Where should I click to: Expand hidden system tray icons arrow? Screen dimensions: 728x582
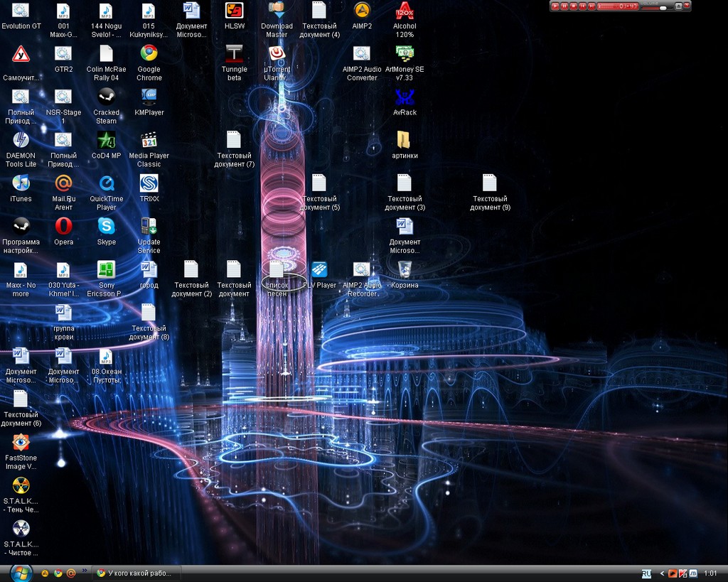tap(662, 573)
